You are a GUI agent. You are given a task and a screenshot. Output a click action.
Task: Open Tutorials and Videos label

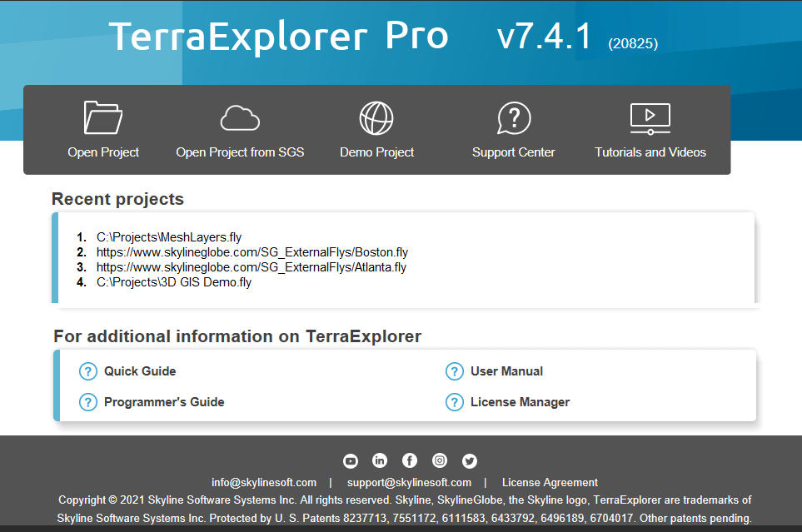click(650, 152)
